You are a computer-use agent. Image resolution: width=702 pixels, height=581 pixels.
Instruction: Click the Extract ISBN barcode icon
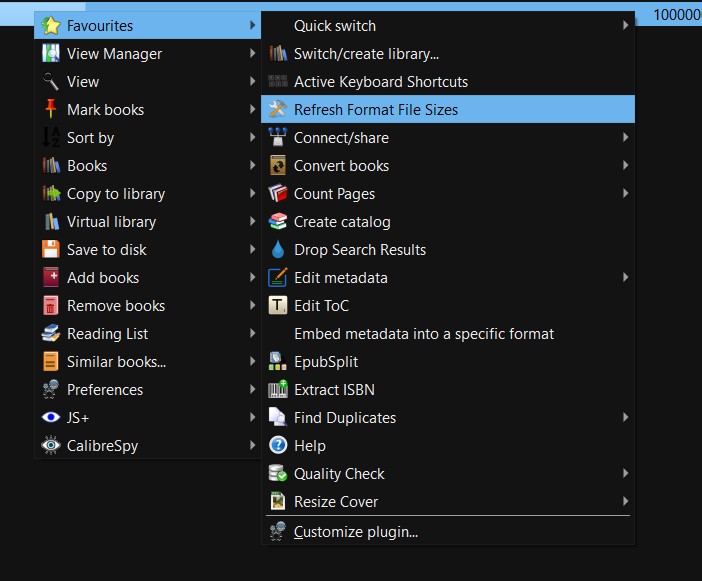(x=278, y=390)
